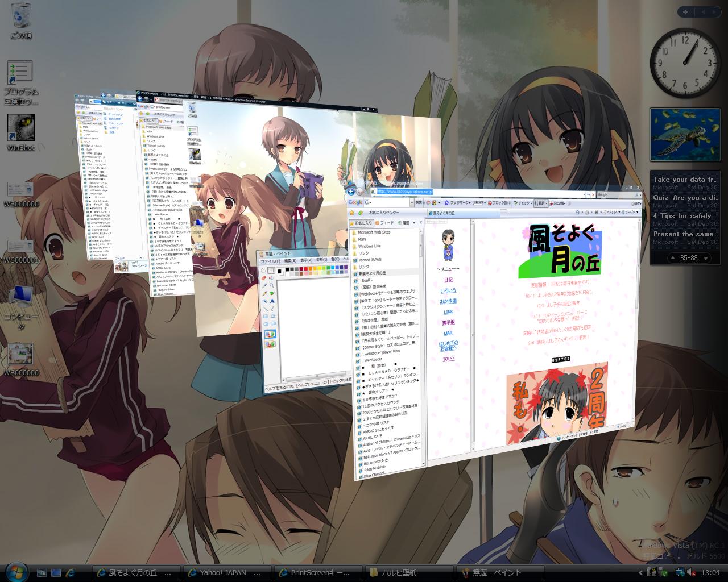Activate the Magnifier tool in Paint
728x582 pixels.
(x=272, y=285)
